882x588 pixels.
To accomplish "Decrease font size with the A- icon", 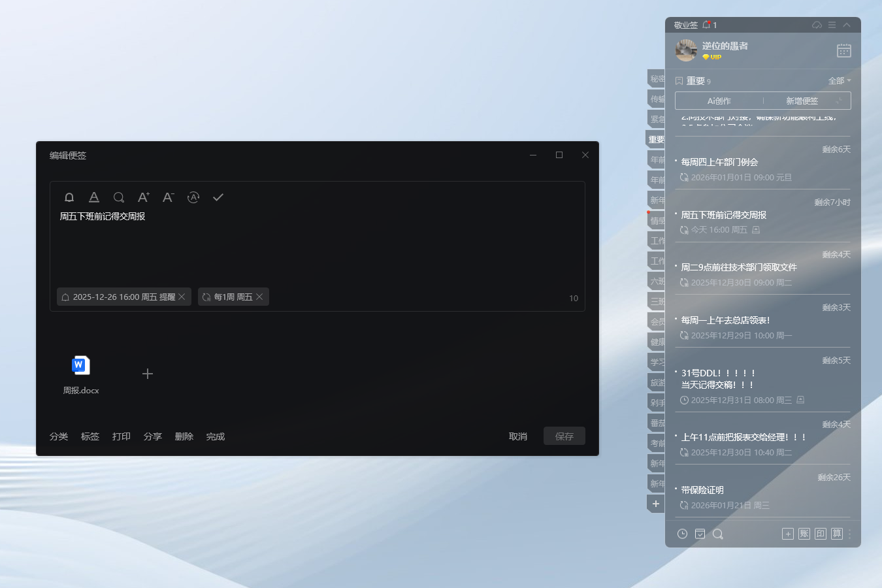I will click(168, 197).
